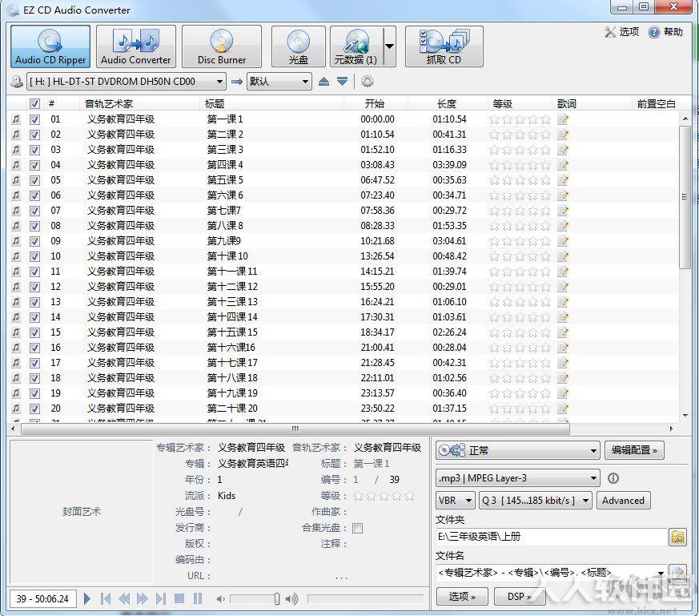This screenshot has width=699, height=616.
Task: Click the 封面艺术 cover art area
Action: click(x=81, y=512)
